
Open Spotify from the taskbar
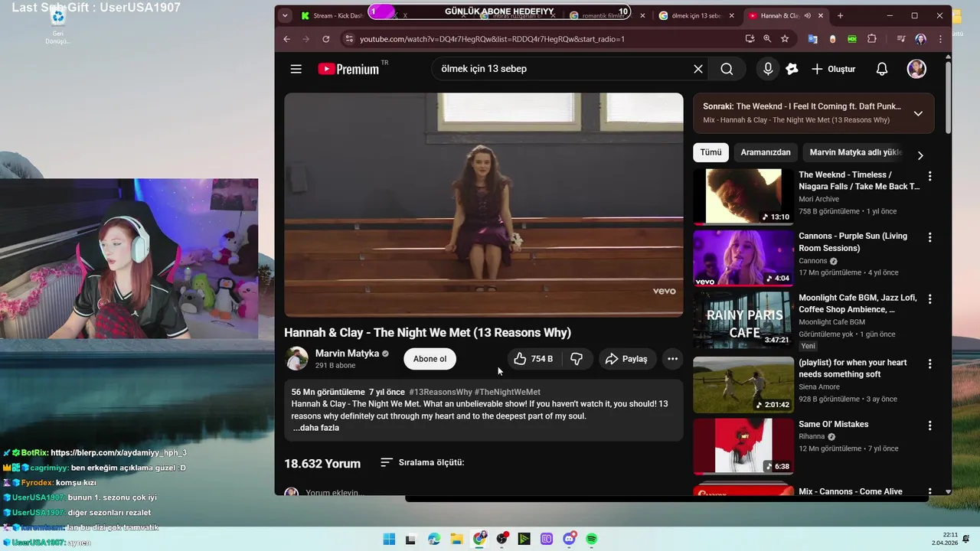coord(592,539)
